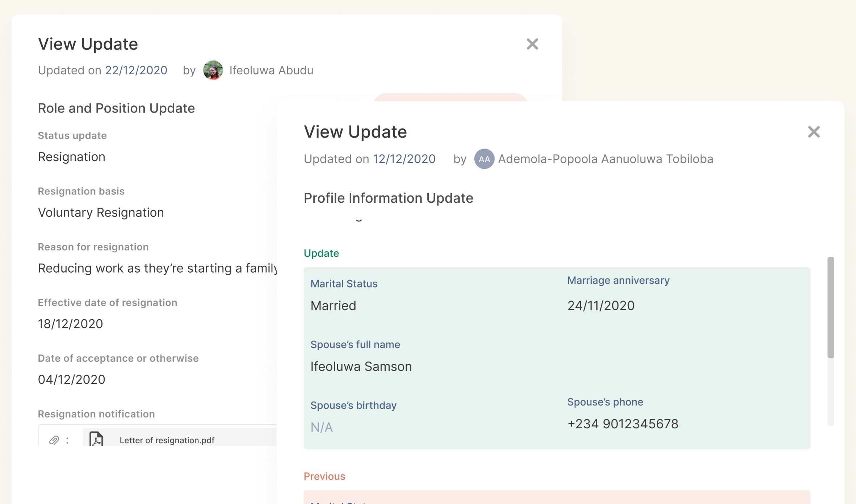Click the green Update section label
The image size is (856, 504).
pos(321,253)
